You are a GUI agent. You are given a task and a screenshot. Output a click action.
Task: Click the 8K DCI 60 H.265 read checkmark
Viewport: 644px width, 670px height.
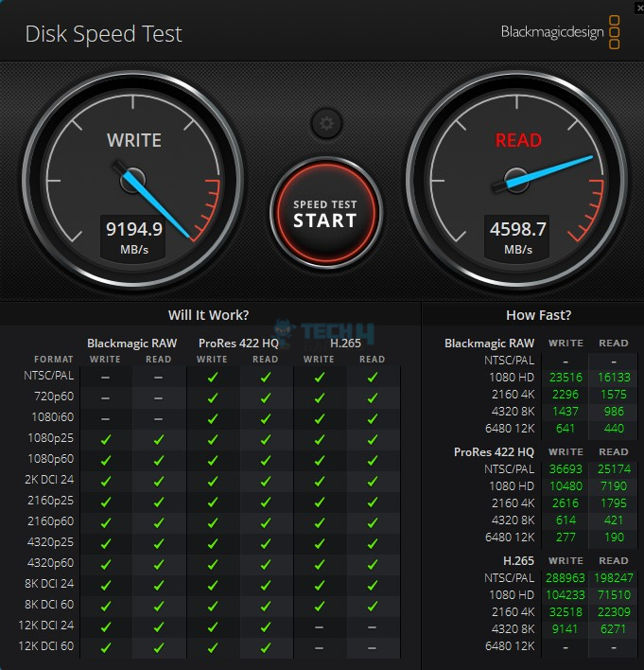click(373, 607)
